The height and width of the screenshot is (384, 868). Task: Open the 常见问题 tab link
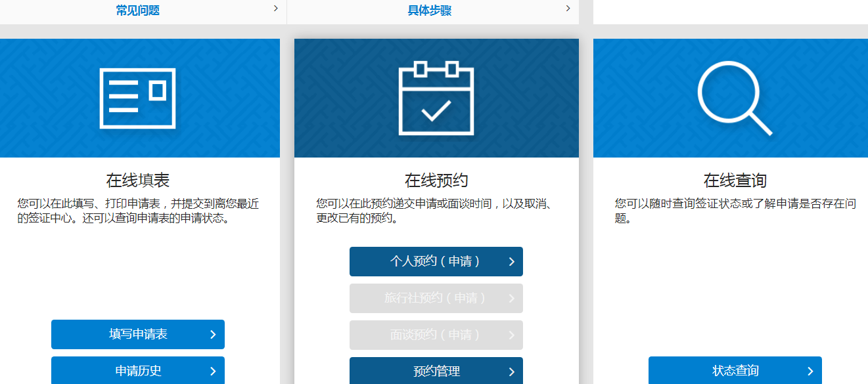pos(137,11)
